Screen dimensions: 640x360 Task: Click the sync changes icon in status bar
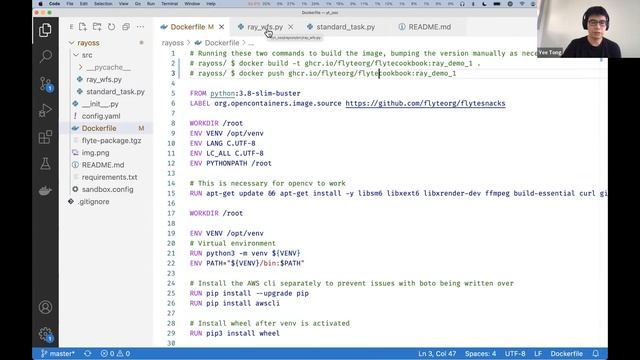click(88, 353)
